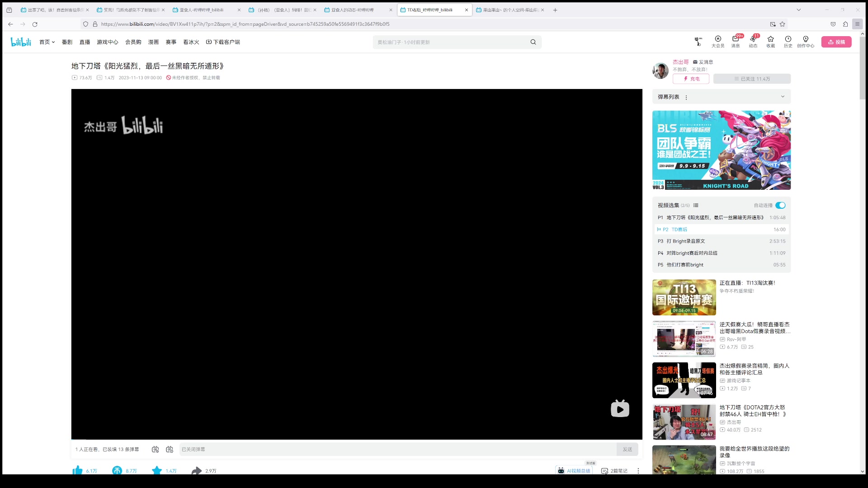
Task: Click the play button overlay on video
Action: (x=620, y=408)
